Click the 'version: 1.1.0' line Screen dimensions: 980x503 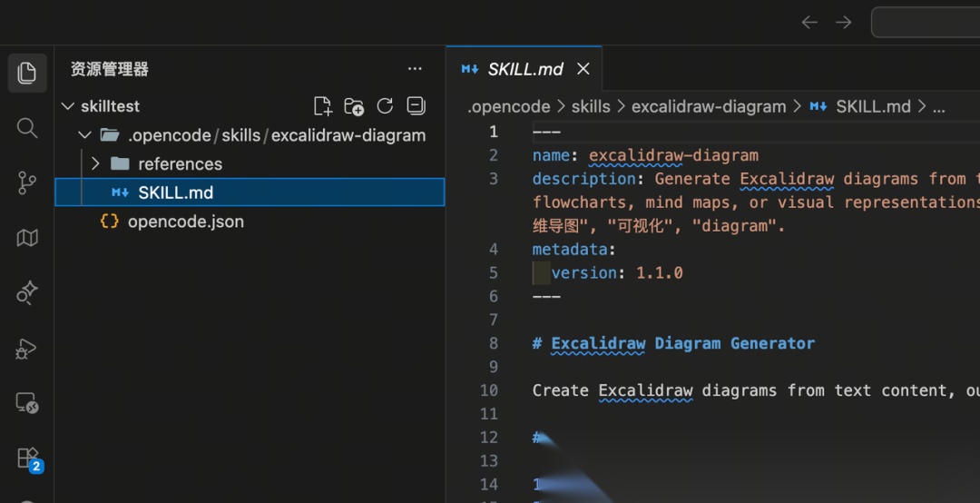click(617, 272)
